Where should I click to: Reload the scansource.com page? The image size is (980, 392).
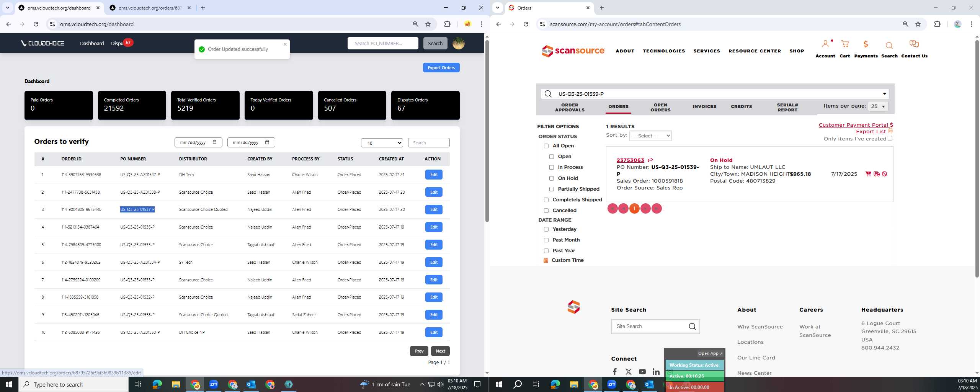pos(526,24)
